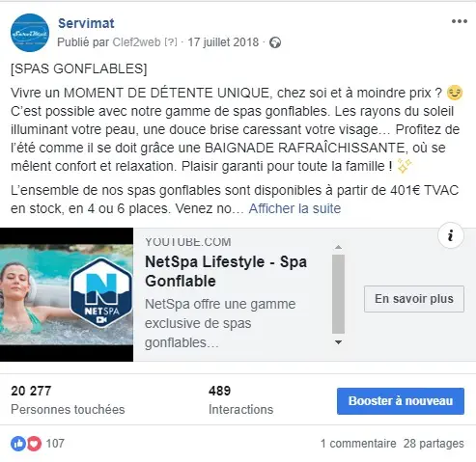Open the 1 commentaire link
This screenshot has width=476, height=462.
tap(358, 444)
